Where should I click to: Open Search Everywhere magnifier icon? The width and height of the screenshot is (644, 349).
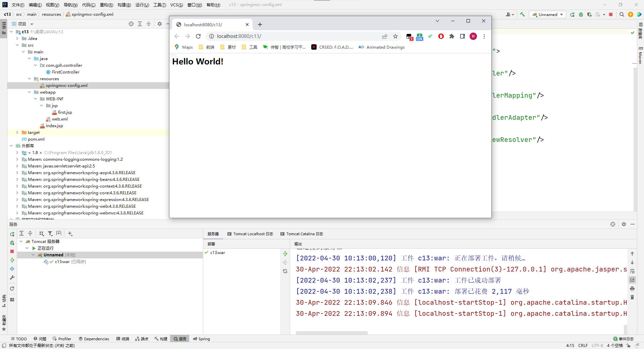coord(622,14)
